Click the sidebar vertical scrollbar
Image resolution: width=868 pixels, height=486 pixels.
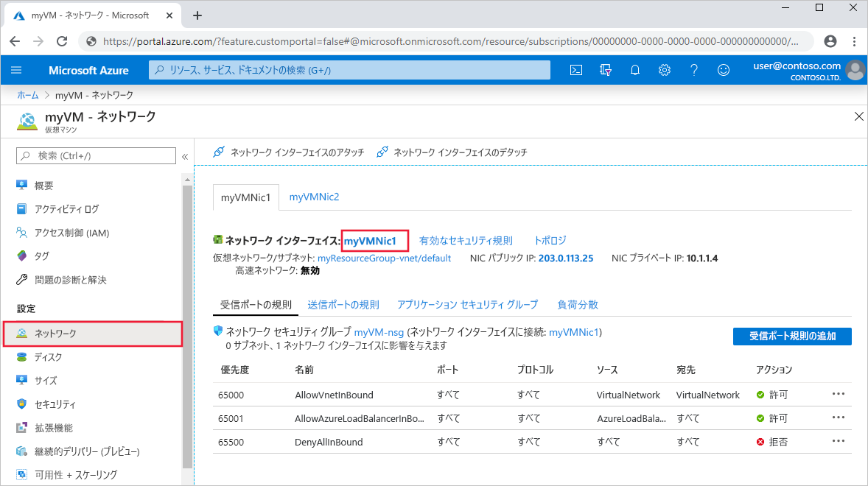(x=187, y=326)
